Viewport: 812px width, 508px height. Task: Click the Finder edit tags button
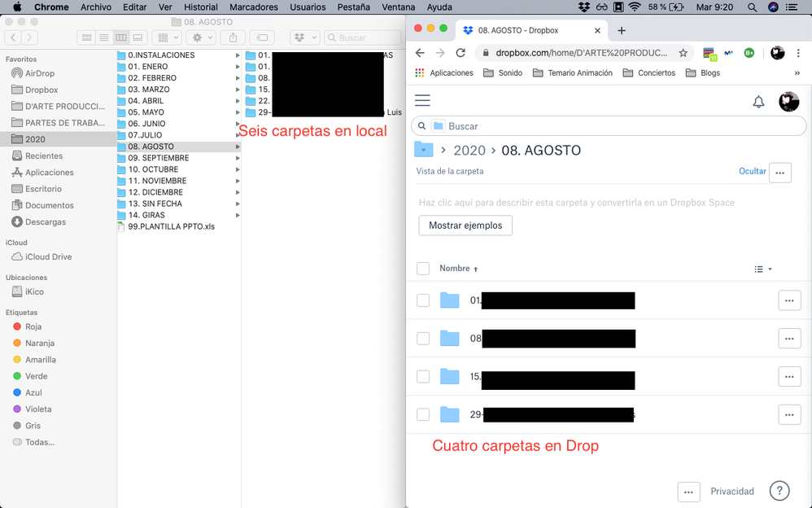coord(262,37)
